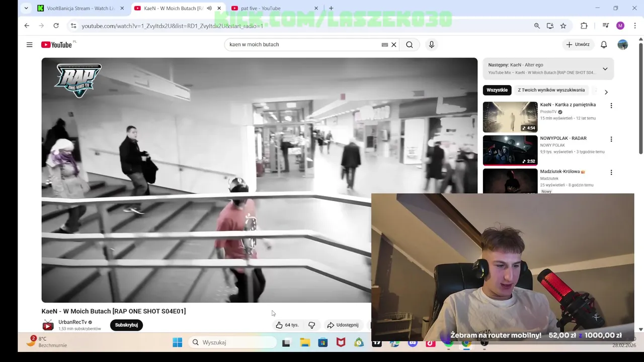
Task: Open the on-screen keyboard in search box
Action: tap(385, 45)
